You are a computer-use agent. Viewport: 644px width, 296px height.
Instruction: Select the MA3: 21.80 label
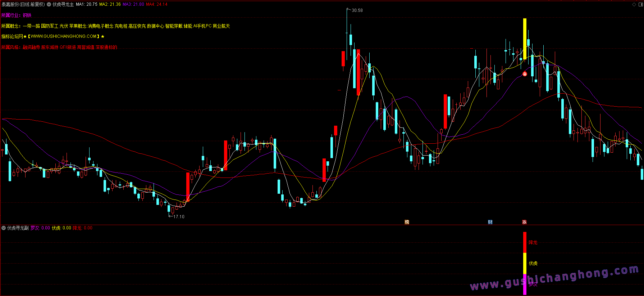[133, 4]
